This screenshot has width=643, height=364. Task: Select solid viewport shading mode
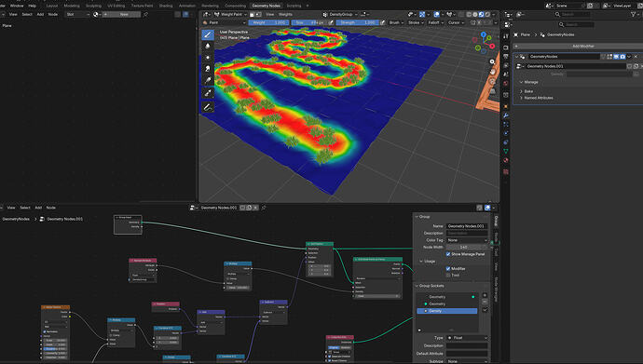click(x=475, y=14)
